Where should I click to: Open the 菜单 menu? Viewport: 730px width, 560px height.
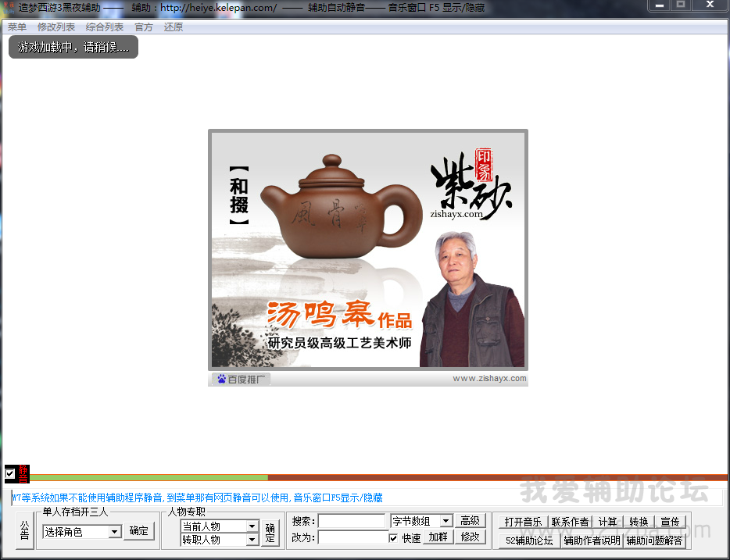[17, 27]
